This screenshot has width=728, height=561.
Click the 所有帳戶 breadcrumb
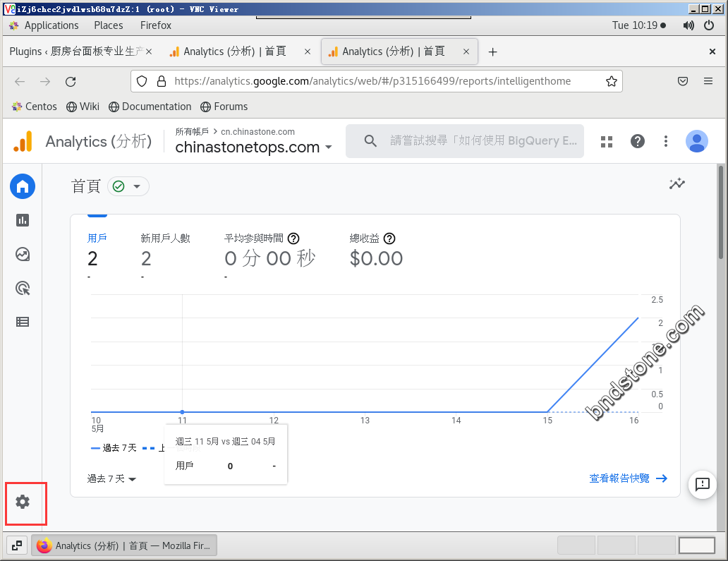[192, 131]
